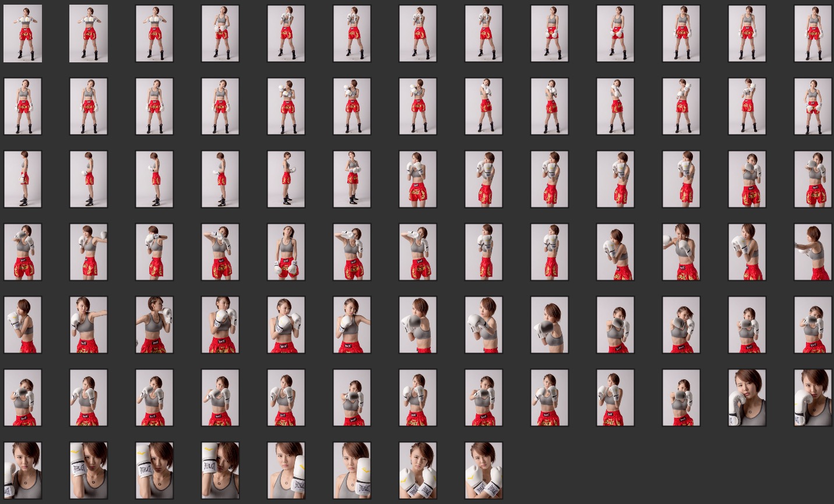
Task: Open the first thumbnail in the second row
Action: click(x=23, y=106)
